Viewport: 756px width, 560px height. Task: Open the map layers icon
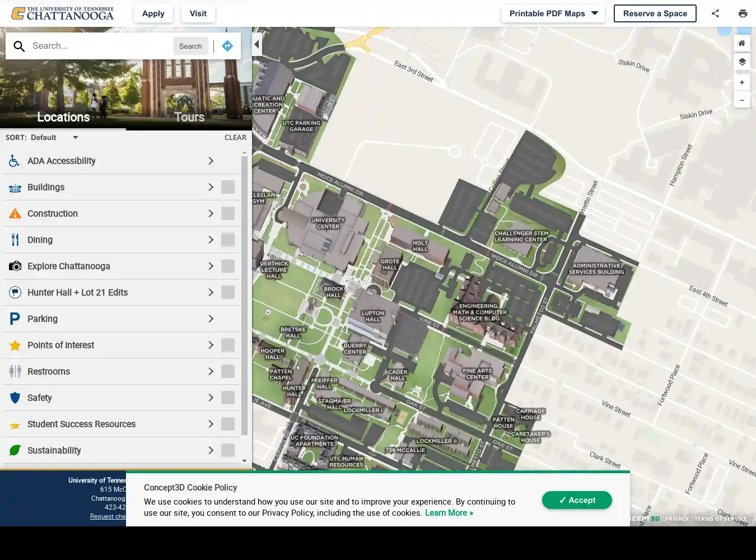click(x=742, y=62)
